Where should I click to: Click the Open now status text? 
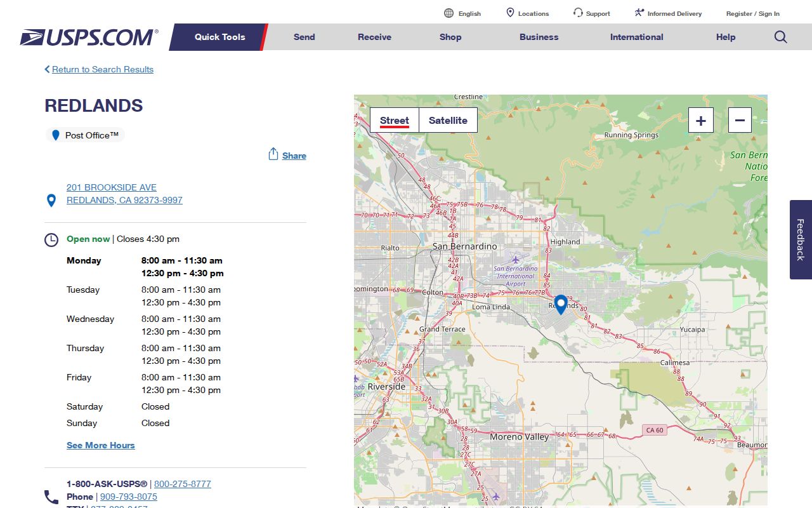88,239
